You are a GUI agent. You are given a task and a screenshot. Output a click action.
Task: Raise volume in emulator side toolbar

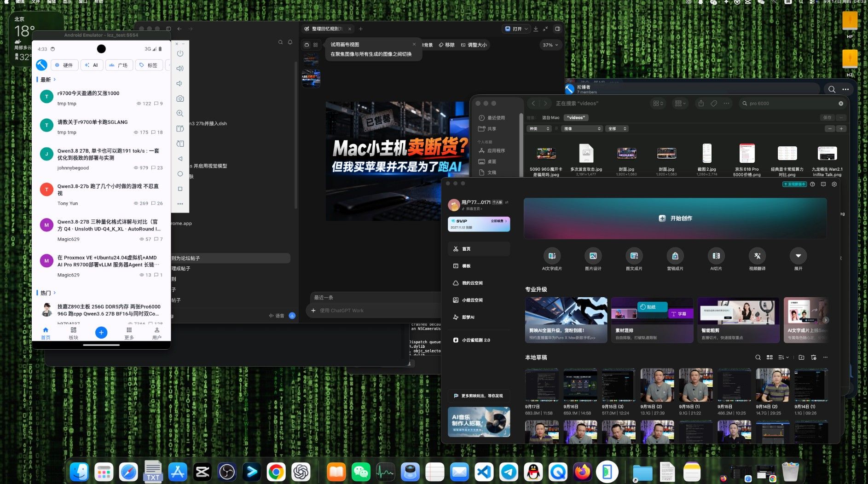coord(180,68)
